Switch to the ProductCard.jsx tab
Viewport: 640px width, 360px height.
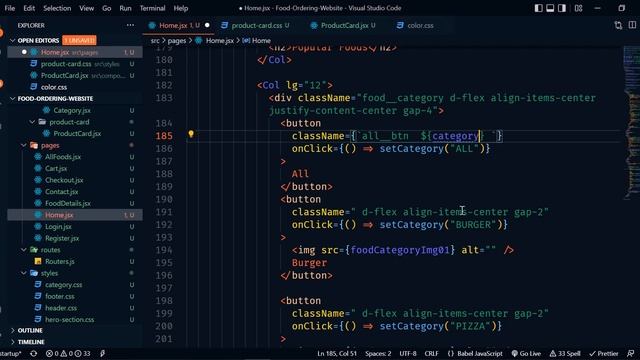point(344,25)
